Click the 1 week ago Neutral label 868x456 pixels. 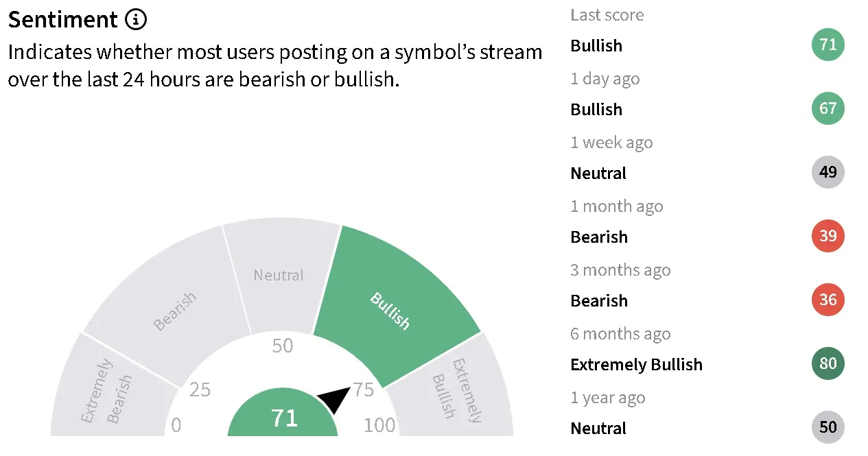598,173
